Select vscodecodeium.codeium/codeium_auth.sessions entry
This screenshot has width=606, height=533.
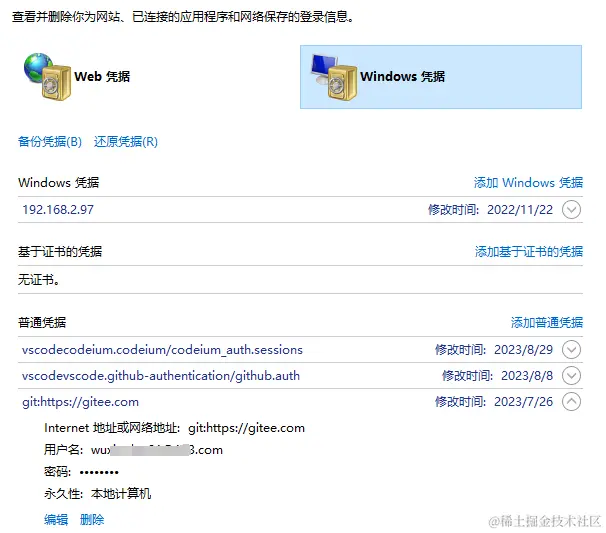pos(162,350)
